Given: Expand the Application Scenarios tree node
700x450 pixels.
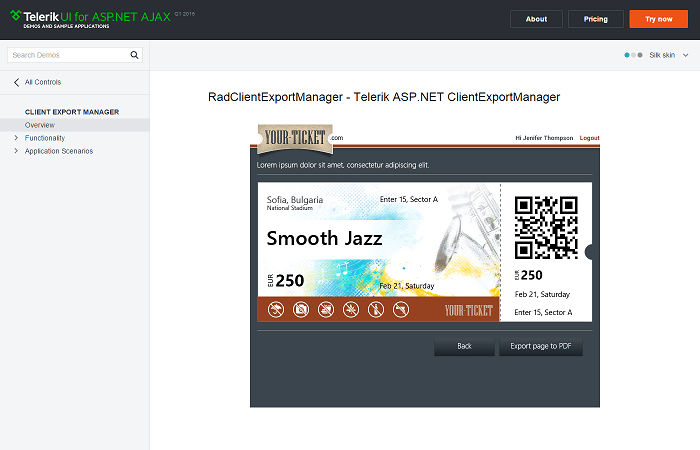Looking at the screenshot, I should [16, 151].
